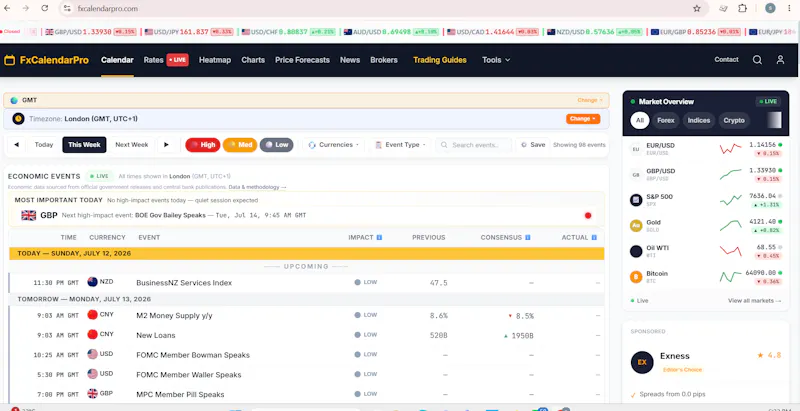Click the Bitcoin coin icon
The height and width of the screenshot is (411, 800).
click(x=636, y=277)
